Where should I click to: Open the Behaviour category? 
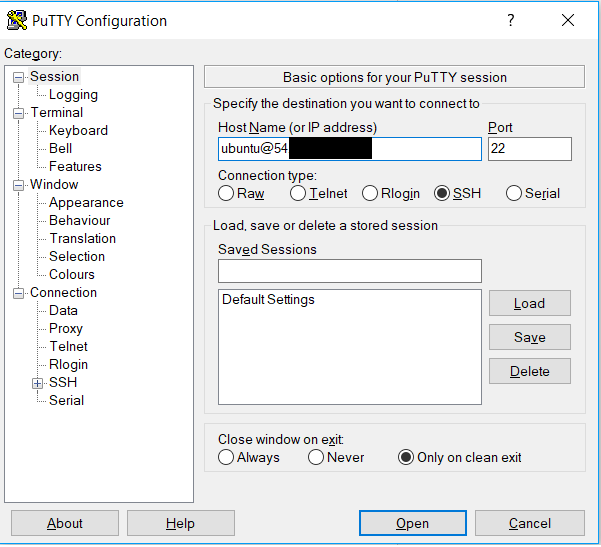79,221
